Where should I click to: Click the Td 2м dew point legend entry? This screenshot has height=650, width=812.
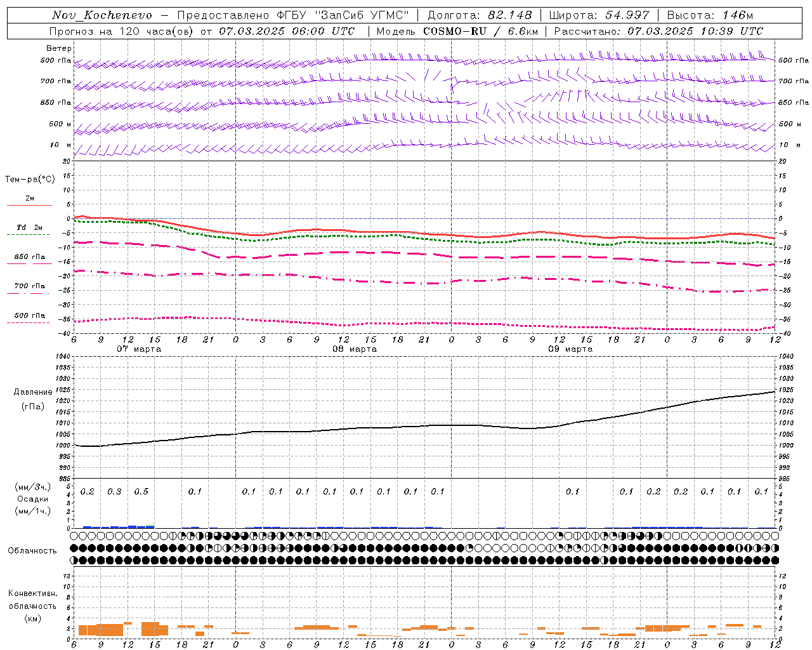[29, 227]
